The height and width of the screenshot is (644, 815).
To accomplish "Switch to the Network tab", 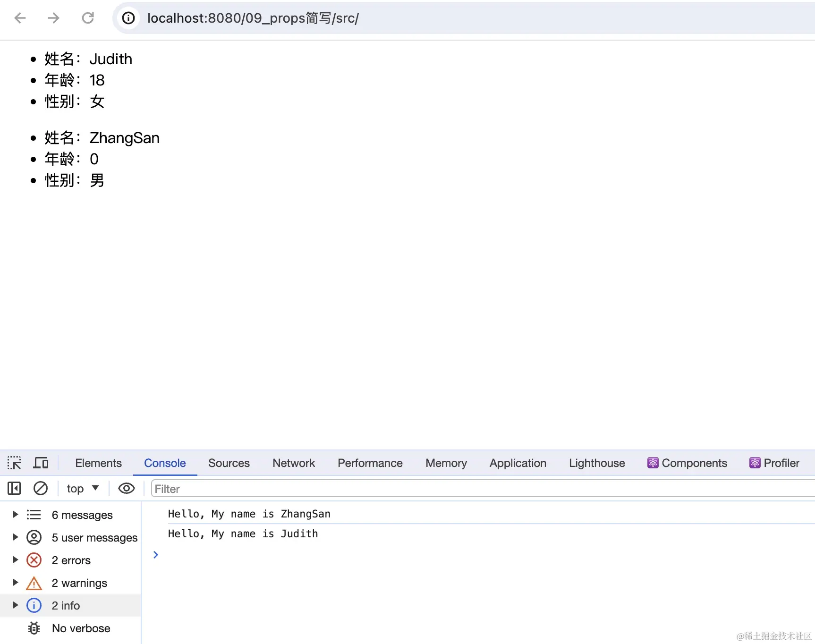I will (x=294, y=463).
